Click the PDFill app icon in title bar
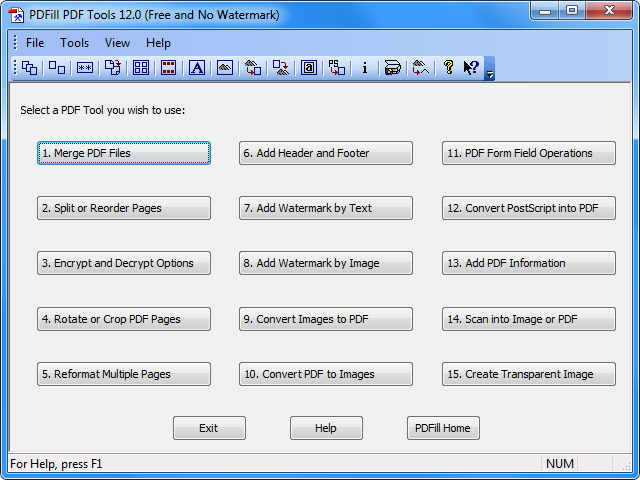Screen dimensions: 640x480 17,15
